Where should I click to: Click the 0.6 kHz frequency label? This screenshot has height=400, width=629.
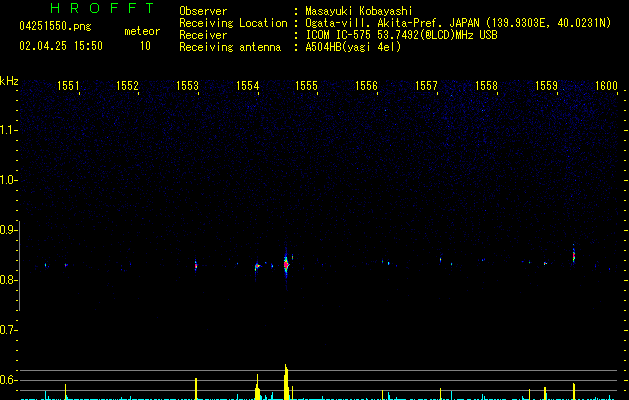8,380
